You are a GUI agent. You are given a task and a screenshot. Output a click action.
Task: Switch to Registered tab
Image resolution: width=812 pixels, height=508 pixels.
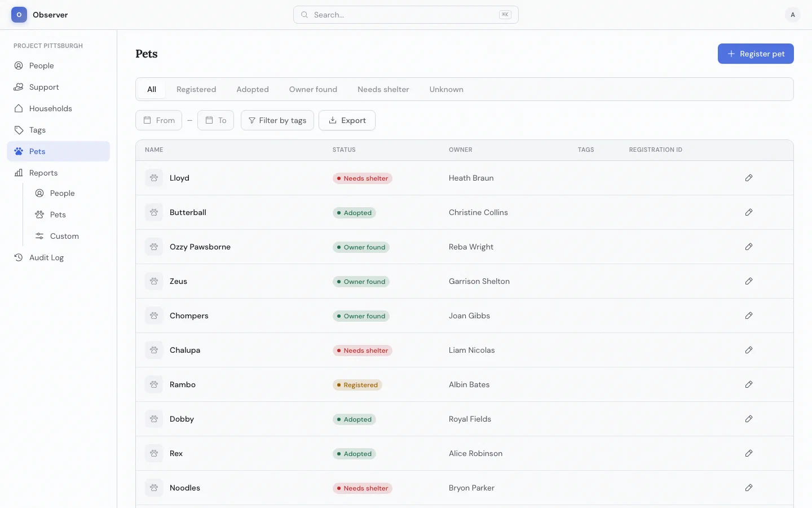(x=196, y=89)
